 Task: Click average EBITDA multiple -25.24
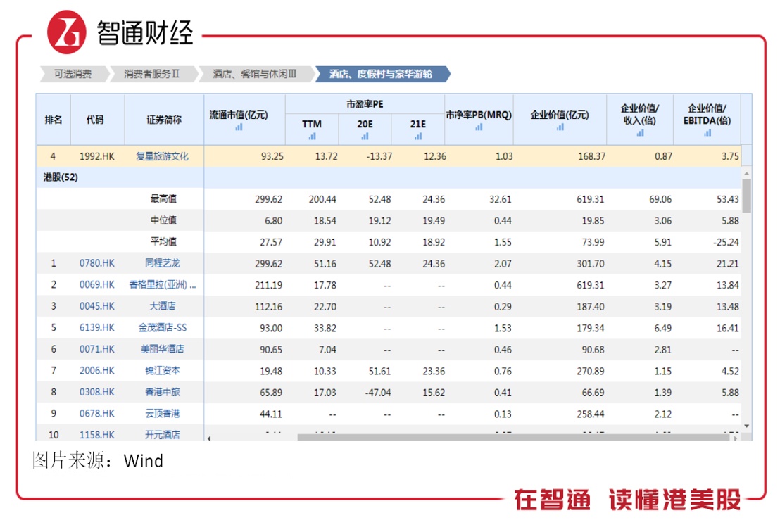pyautogui.click(x=726, y=242)
